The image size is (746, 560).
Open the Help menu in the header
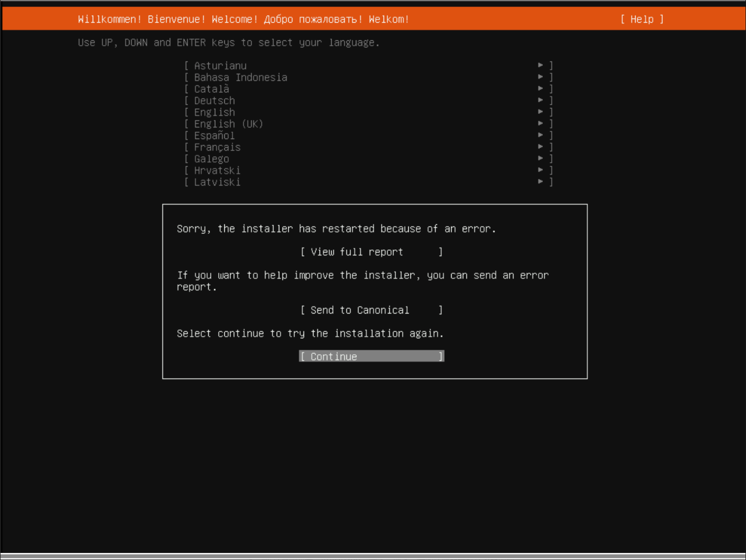642,19
